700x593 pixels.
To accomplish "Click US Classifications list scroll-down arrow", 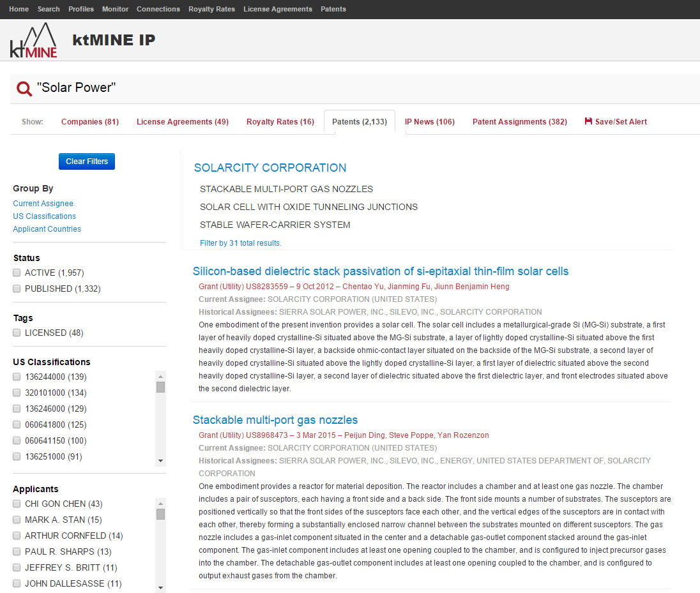I will point(161,461).
